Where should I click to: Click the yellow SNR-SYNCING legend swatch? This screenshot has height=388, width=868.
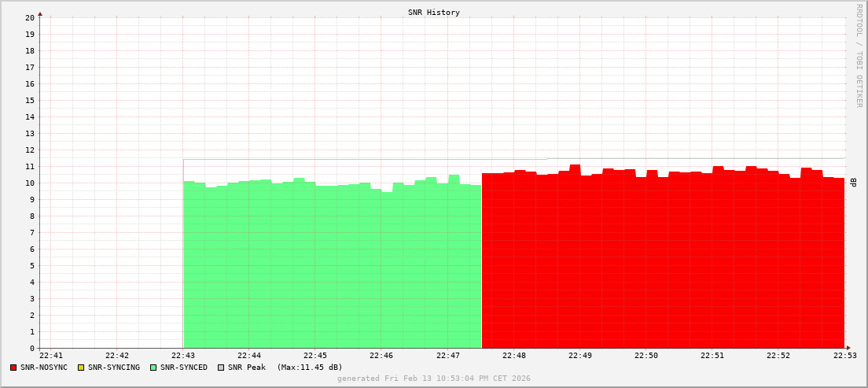coord(80,368)
